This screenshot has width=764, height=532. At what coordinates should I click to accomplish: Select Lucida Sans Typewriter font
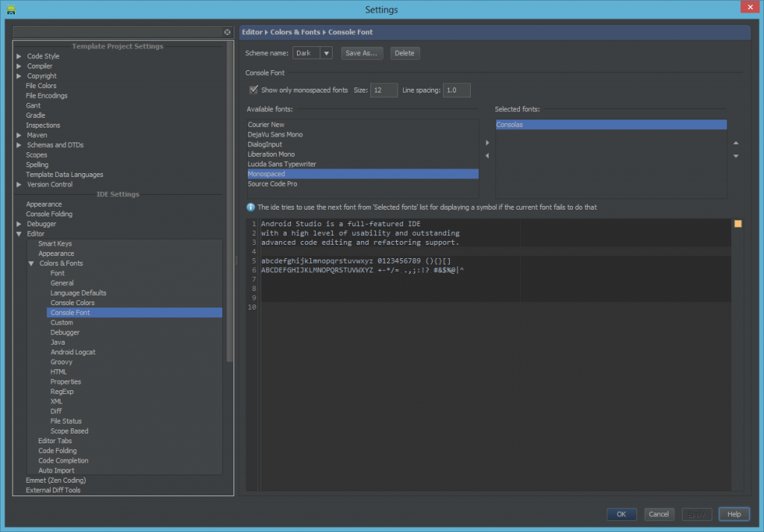[x=363, y=164]
